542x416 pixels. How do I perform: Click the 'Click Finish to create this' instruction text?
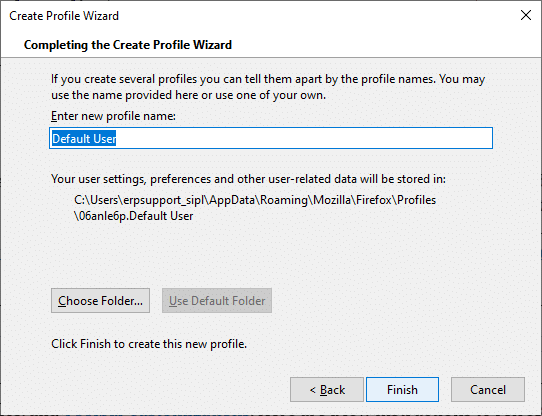tap(149, 344)
